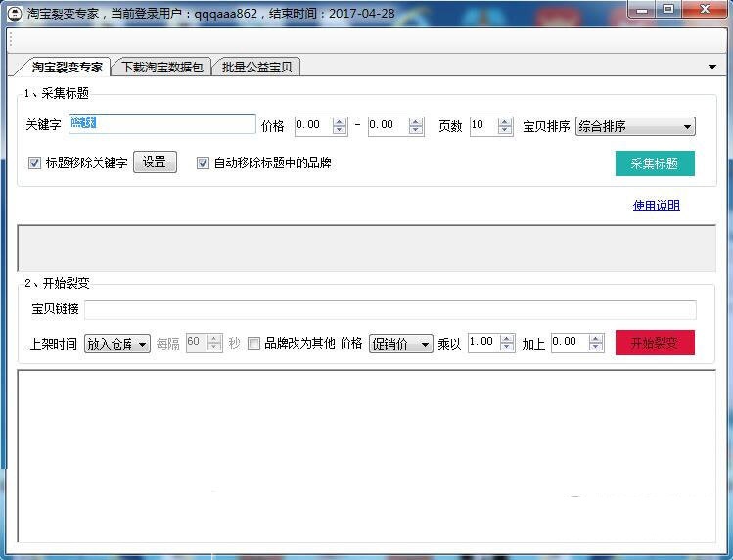Decrease the 乘以 multiplier value
The image size is (733, 560).
pyautogui.click(x=507, y=348)
